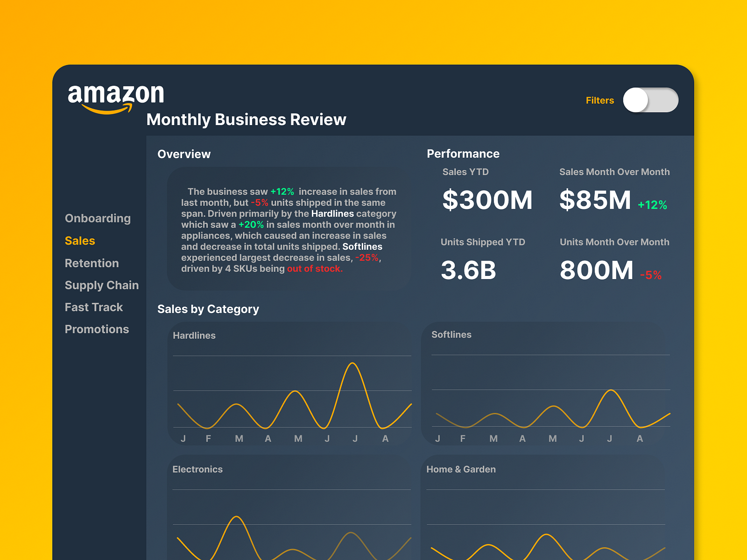Click the -25% figure in overview text

(367, 258)
